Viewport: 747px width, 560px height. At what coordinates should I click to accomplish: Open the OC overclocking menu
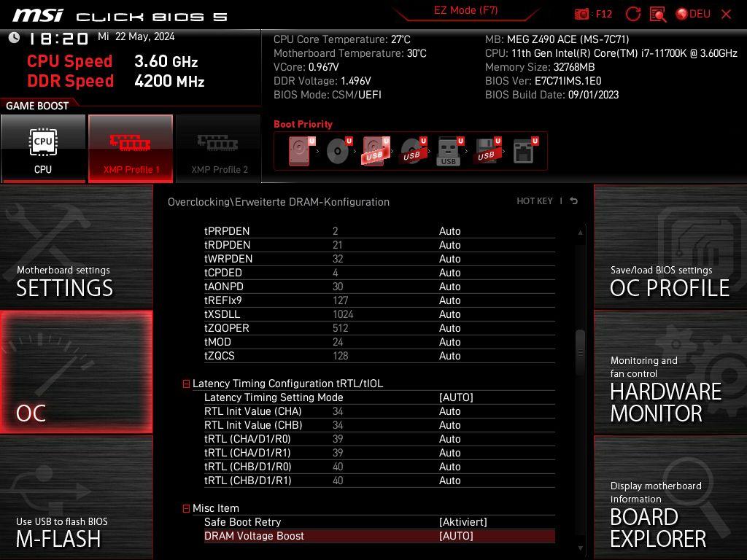pyautogui.click(x=76, y=372)
